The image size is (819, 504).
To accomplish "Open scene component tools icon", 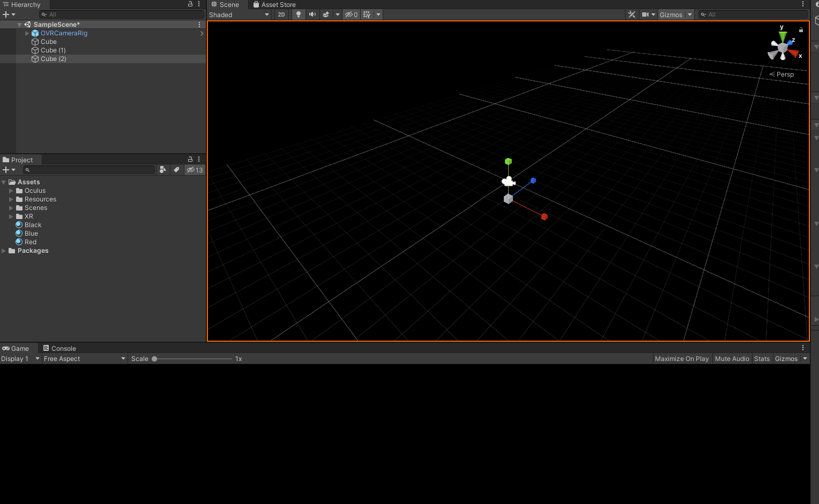I will 631,14.
